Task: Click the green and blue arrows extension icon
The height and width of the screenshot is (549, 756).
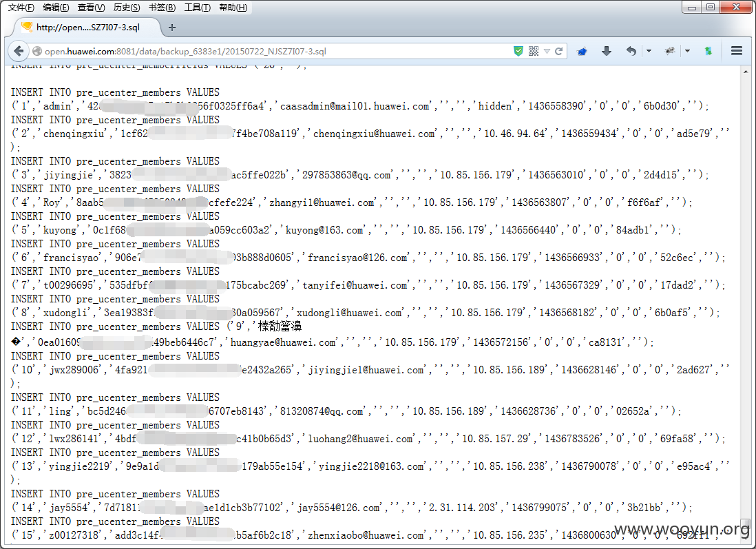Action: [x=708, y=51]
